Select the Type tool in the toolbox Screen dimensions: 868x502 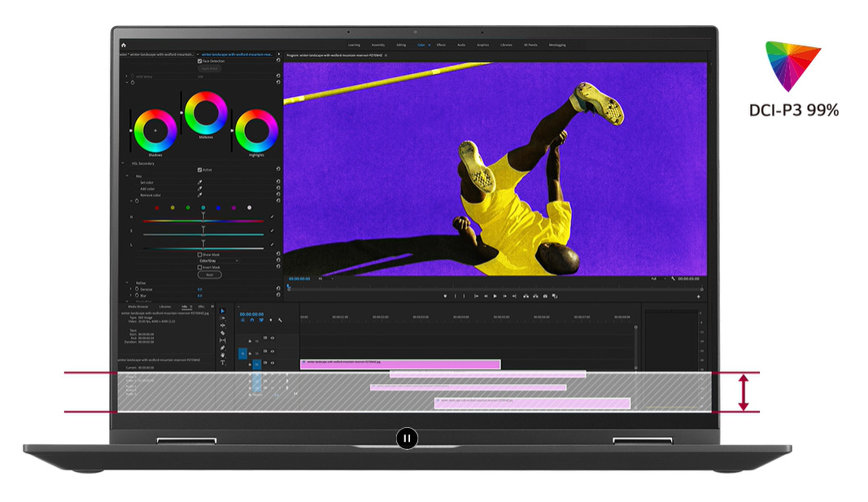pyautogui.click(x=223, y=363)
